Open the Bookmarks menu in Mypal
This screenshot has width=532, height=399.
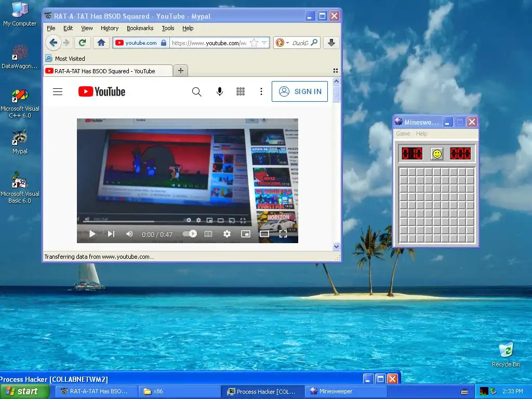[x=140, y=28]
